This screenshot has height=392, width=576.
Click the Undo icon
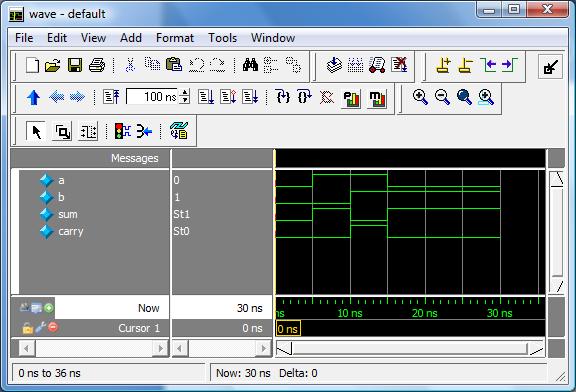[x=196, y=65]
